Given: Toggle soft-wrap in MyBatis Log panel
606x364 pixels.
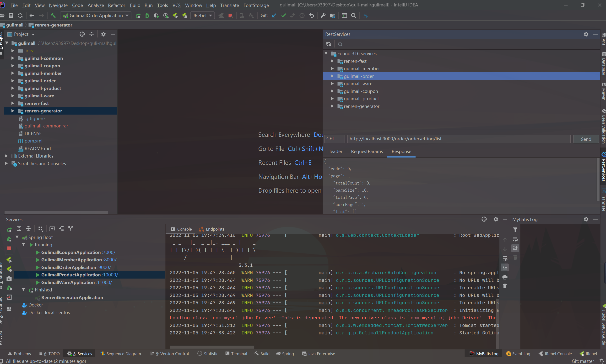Looking at the screenshot, I should click(x=515, y=239).
